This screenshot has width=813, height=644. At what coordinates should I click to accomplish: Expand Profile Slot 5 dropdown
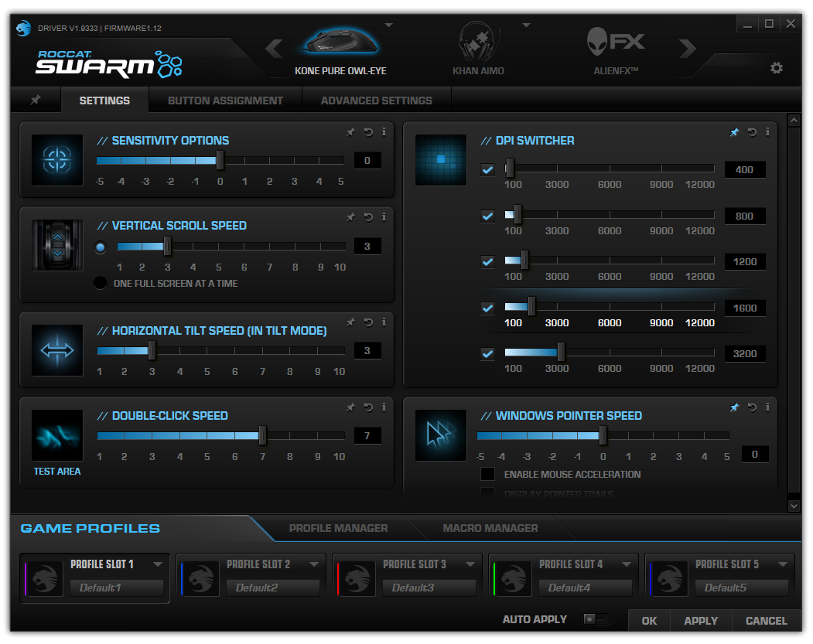[783, 564]
